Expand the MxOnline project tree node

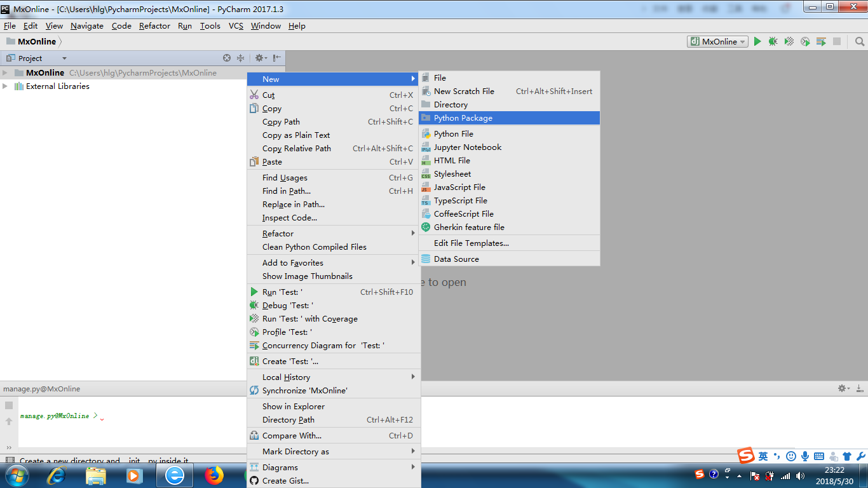tap(5, 72)
